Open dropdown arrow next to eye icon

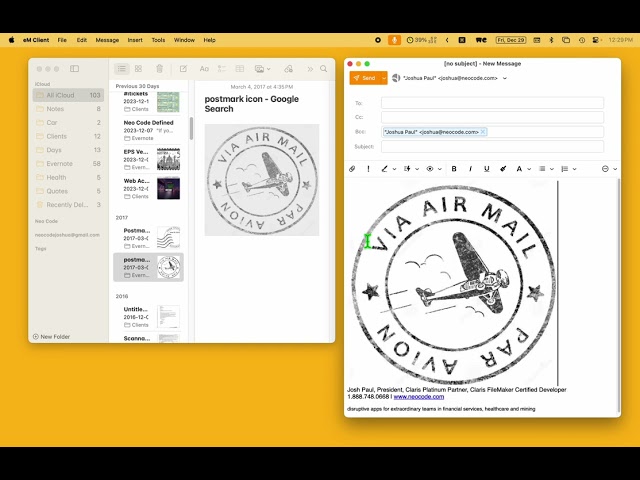pyautogui.click(x=440, y=169)
